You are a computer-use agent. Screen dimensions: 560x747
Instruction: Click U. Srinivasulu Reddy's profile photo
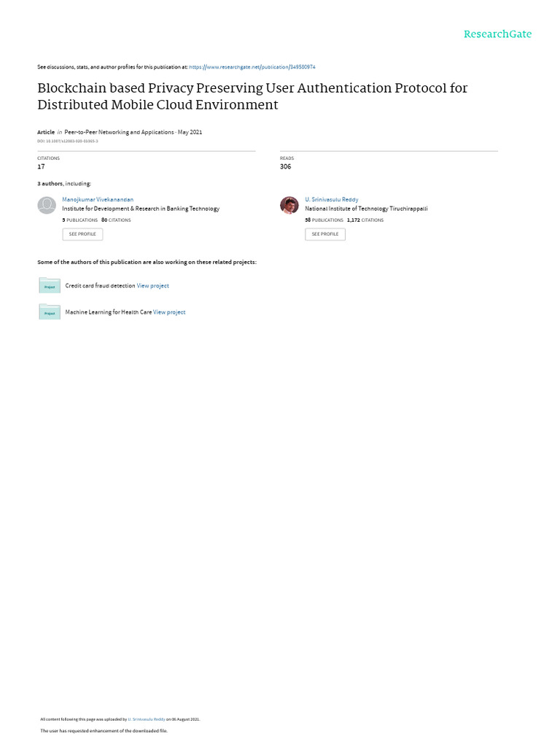coord(289,205)
